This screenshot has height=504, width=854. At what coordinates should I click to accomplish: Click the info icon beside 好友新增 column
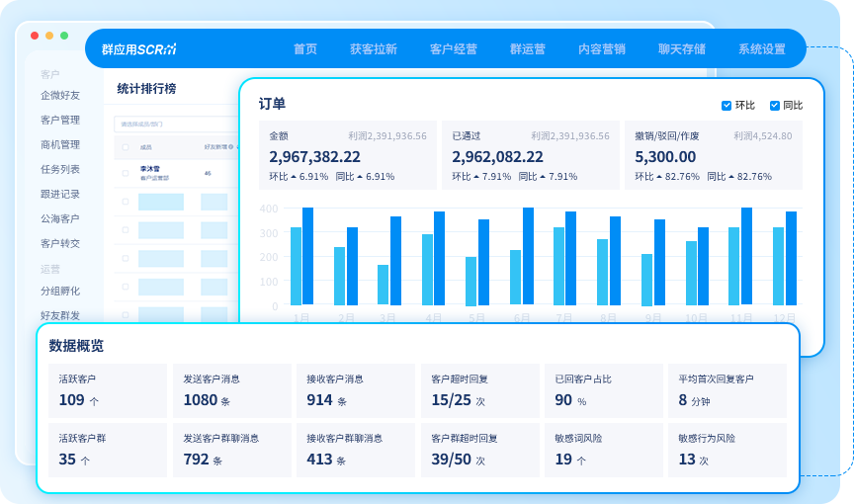231,146
